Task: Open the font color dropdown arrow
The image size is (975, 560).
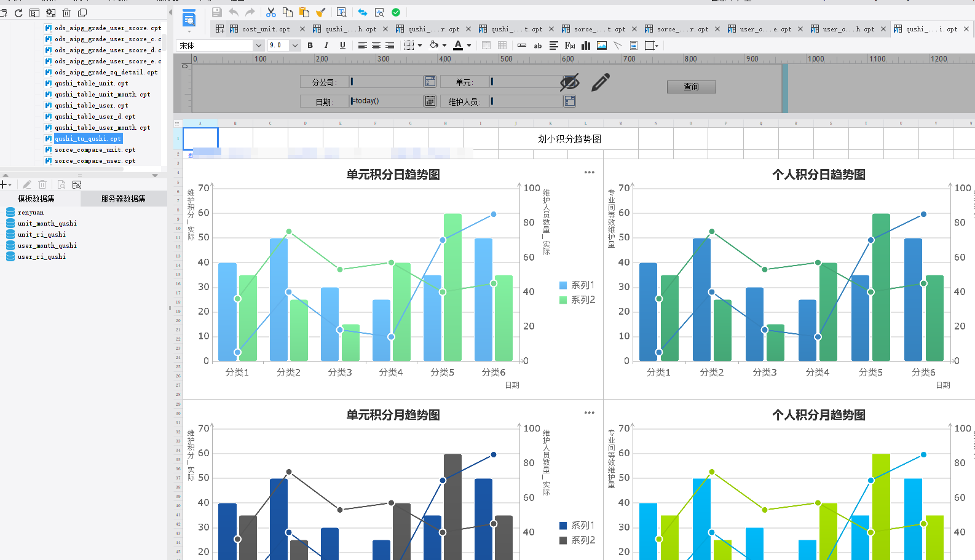Action: 469,45
